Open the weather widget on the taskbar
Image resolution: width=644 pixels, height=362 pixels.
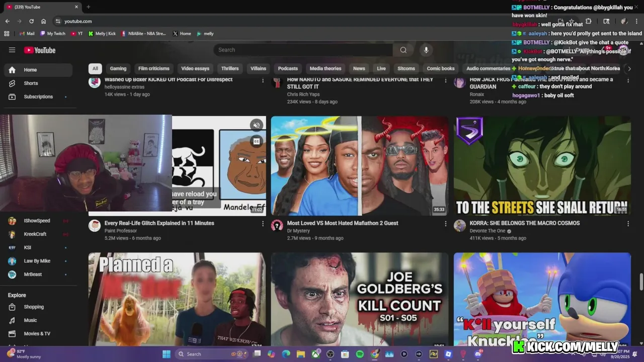pos(24,354)
